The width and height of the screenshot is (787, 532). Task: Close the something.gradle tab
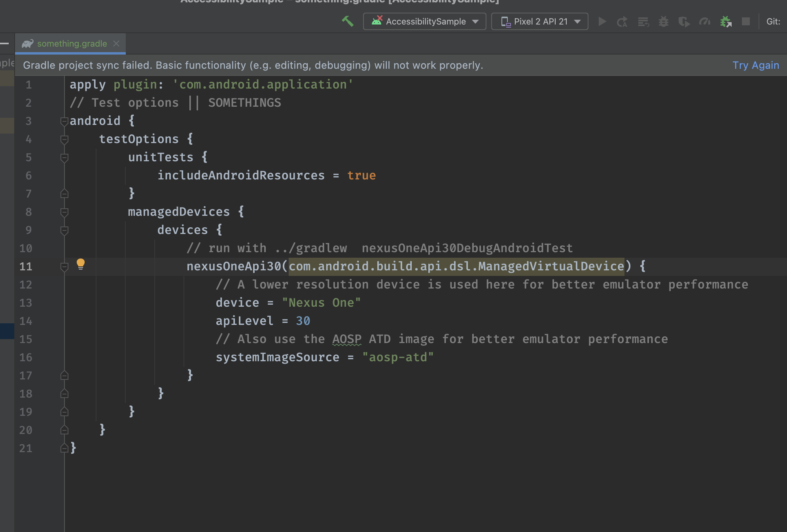coord(116,43)
